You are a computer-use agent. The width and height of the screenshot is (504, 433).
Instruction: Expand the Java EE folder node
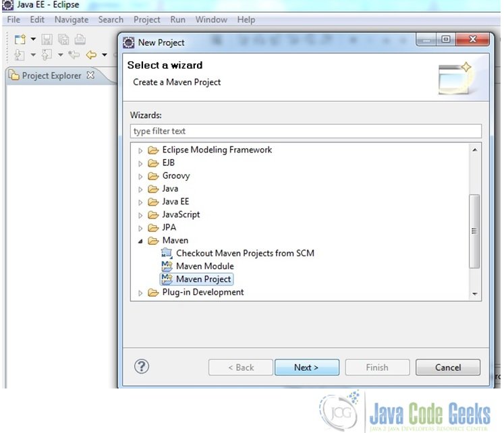tap(140, 202)
